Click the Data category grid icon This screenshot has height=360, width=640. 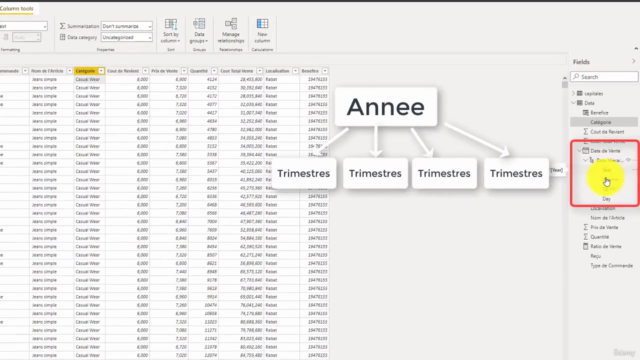pyautogui.click(x=62, y=37)
